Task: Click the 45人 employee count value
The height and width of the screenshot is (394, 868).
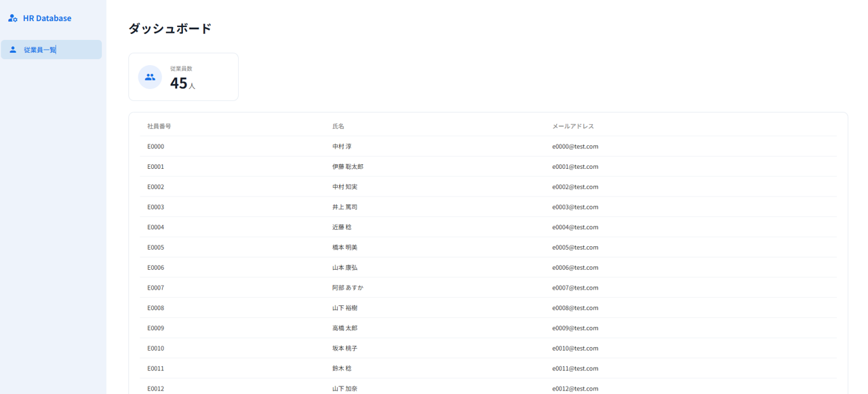Action: 182,83
